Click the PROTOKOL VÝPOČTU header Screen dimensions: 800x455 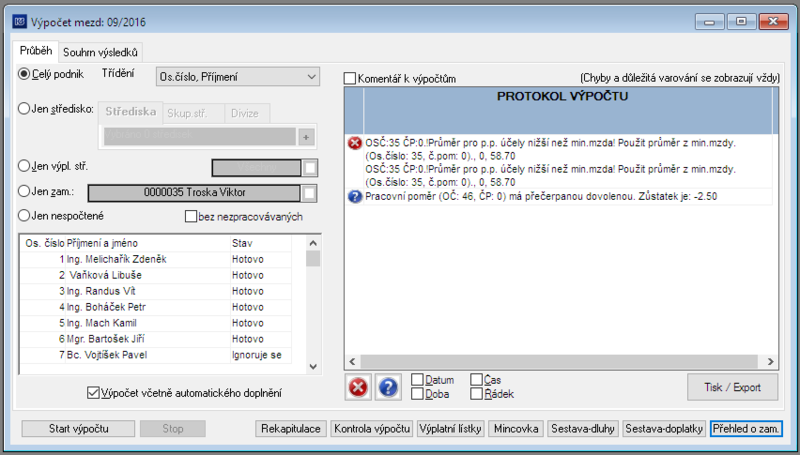562,96
